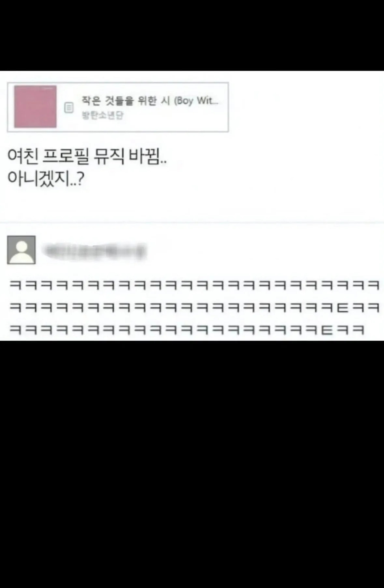Click the ㅌ character in the third comment row
Viewport: 384px width, 588px height.
tap(327, 330)
